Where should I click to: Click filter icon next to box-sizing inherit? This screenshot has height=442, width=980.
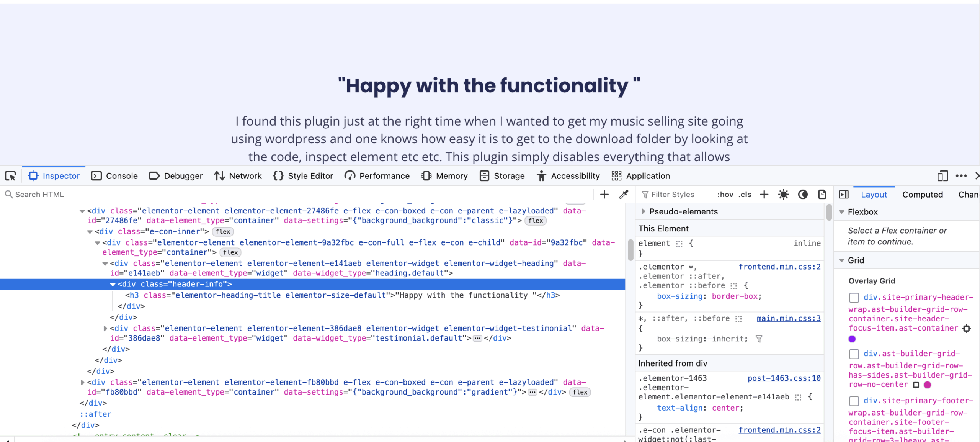coord(759,339)
